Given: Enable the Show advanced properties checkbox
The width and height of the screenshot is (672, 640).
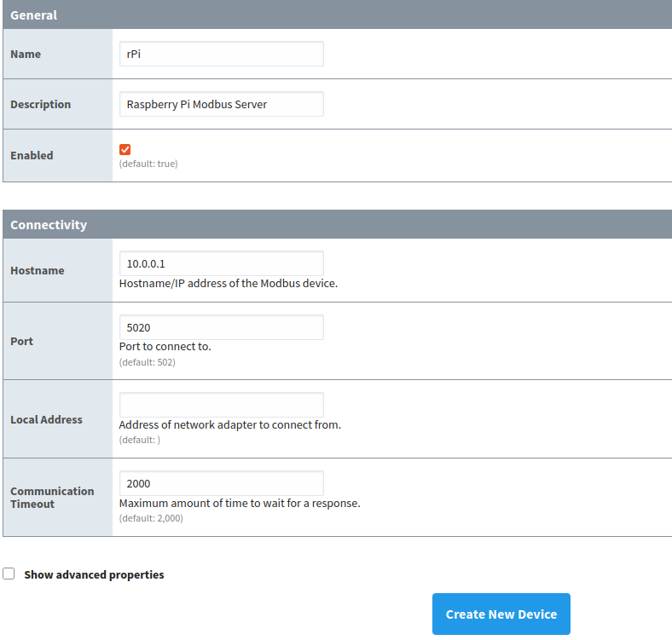Looking at the screenshot, I should tap(9, 574).
